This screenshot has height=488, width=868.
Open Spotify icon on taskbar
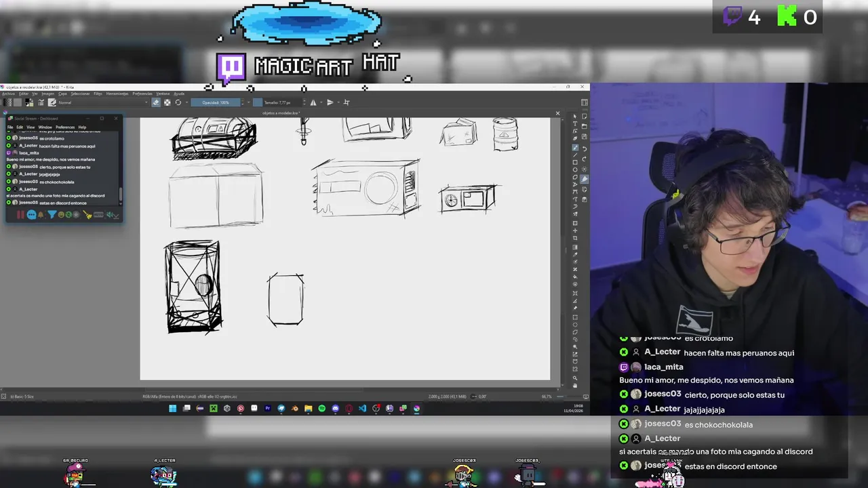click(321, 409)
